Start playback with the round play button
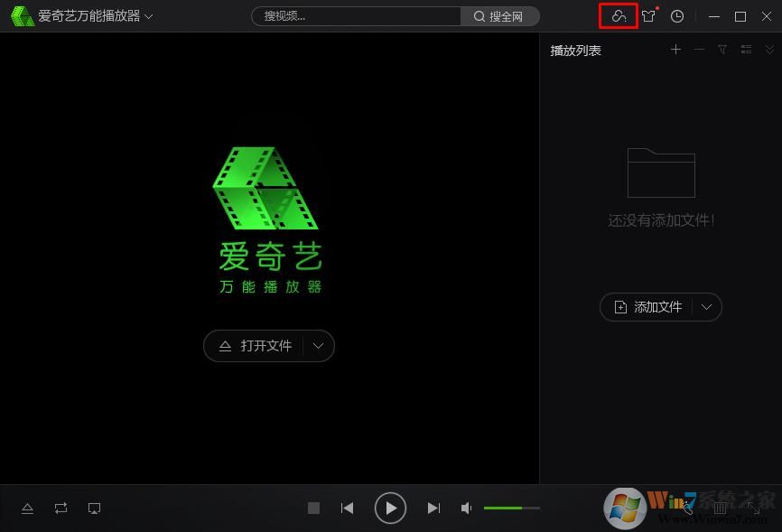The image size is (782, 532). (x=390, y=508)
